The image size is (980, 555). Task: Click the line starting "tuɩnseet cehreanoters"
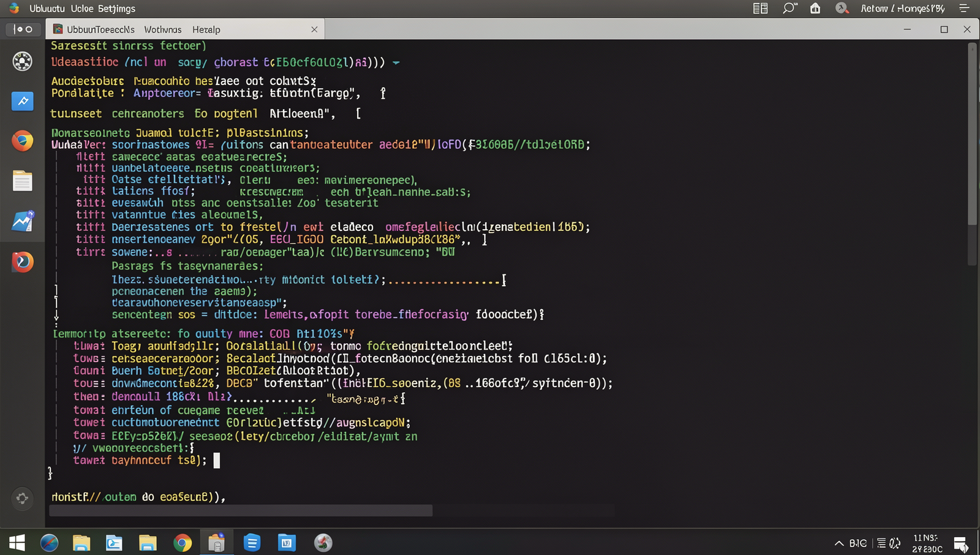point(206,114)
